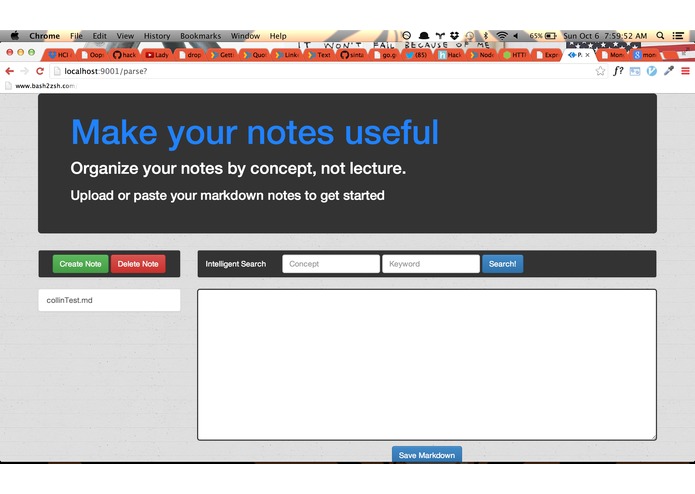
Task: Select the collinTest.md note
Action: pyautogui.click(x=109, y=300)
